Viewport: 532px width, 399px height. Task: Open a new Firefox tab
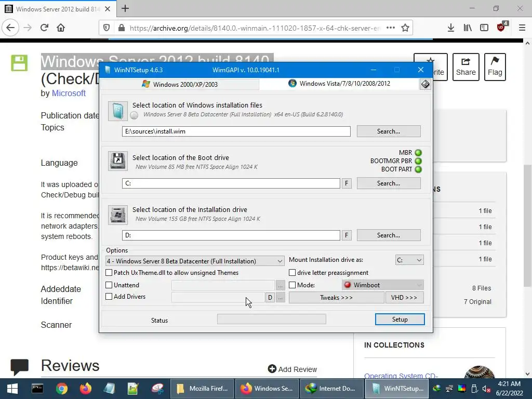[125, 8]
